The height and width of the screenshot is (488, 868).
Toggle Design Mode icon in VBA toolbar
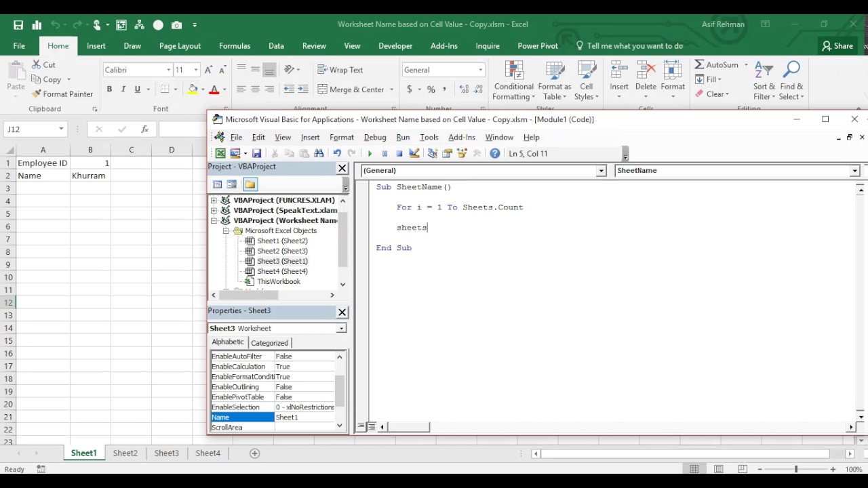pos(414,154)
